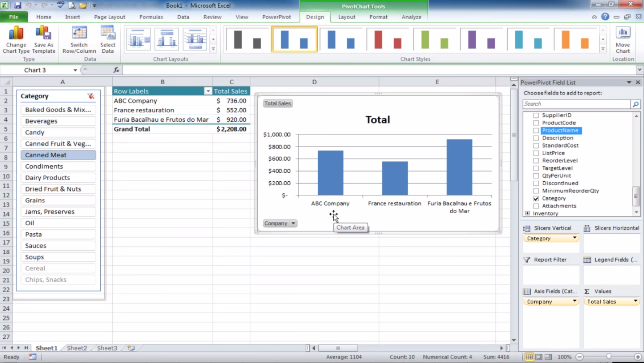Check the ProductCode field checkbox
This screenshot has height=363, width=644.
pos(536,123)
